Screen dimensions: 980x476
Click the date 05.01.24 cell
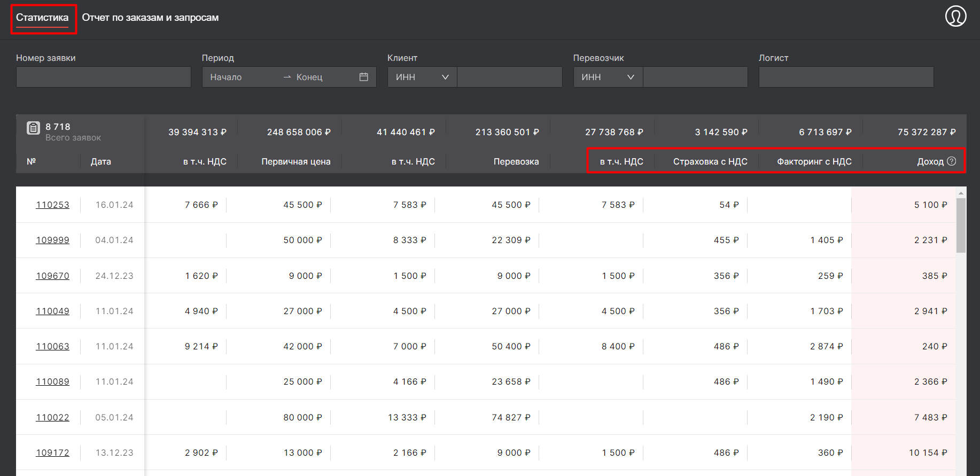pyautogui.click(x=114, y=417)
